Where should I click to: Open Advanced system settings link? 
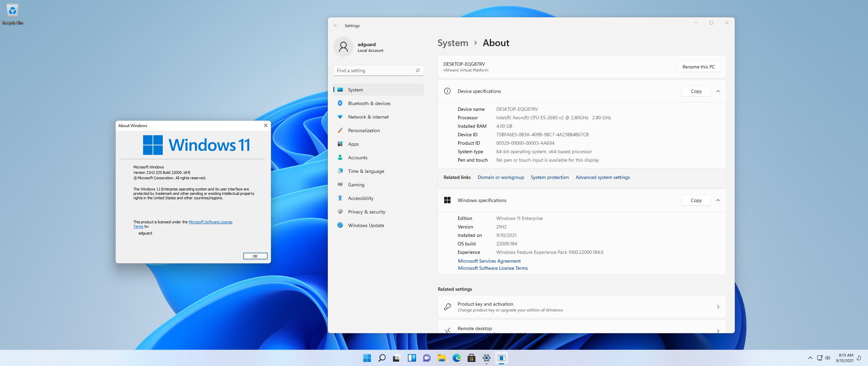[603, 177]
